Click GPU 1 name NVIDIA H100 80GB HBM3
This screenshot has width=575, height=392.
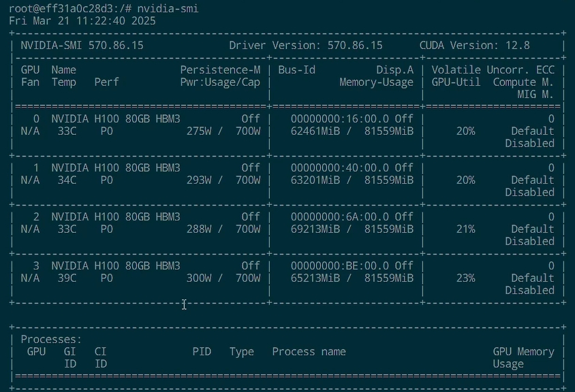point(116,168)
